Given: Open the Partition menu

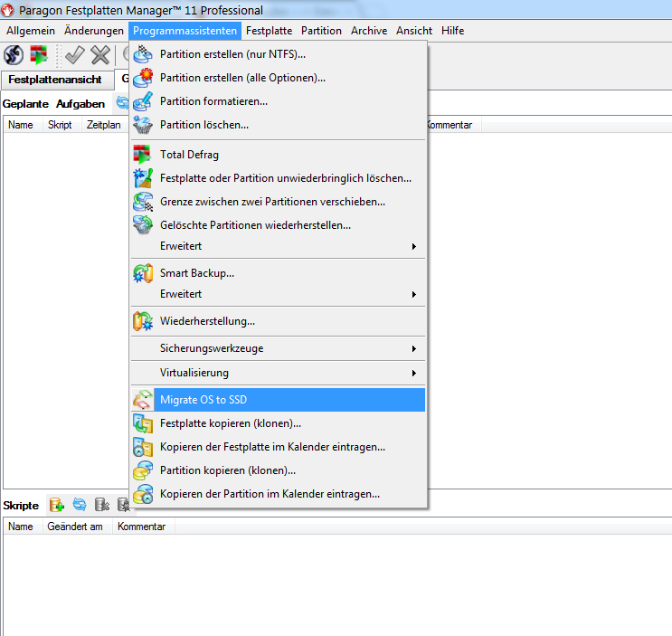Looking at the screenshot, I should pyautogui.click(x=321, y=31).
